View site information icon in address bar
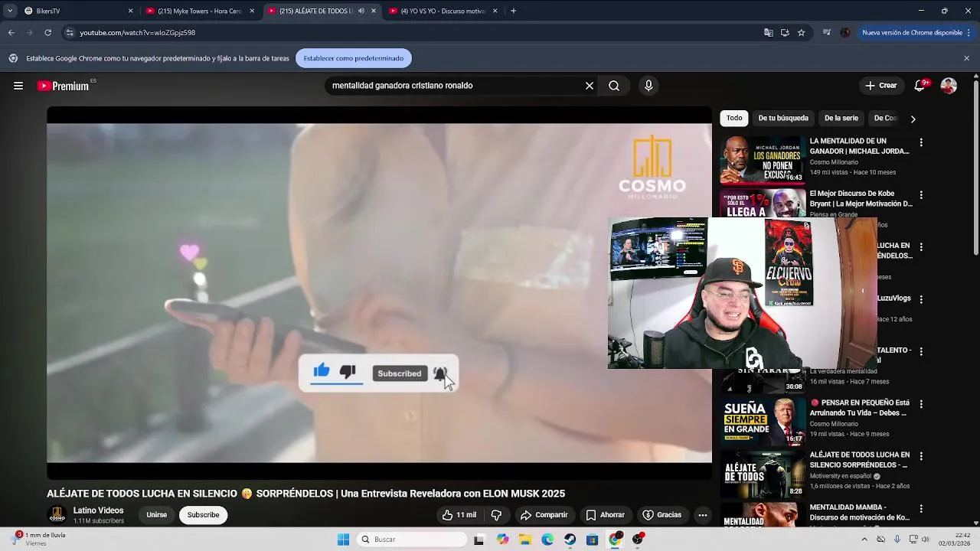Image resolution: width=980 pixels, height=551 pixels. tap(70, 33)
